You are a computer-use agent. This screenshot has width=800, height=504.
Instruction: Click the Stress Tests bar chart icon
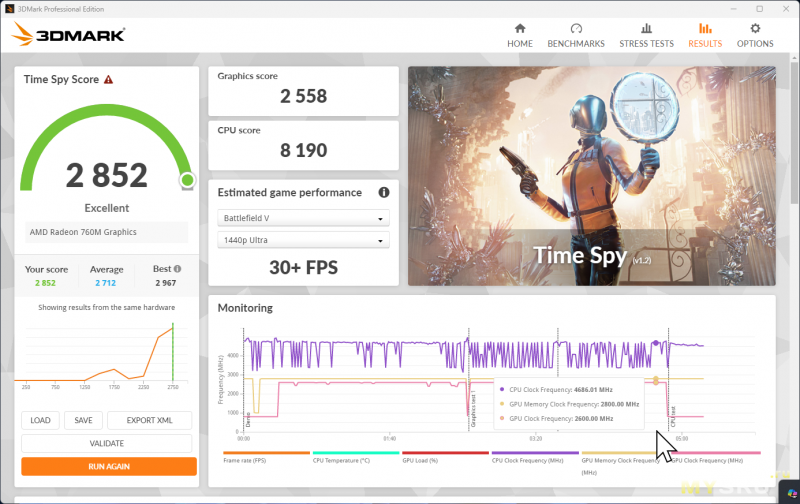point(646,28)
